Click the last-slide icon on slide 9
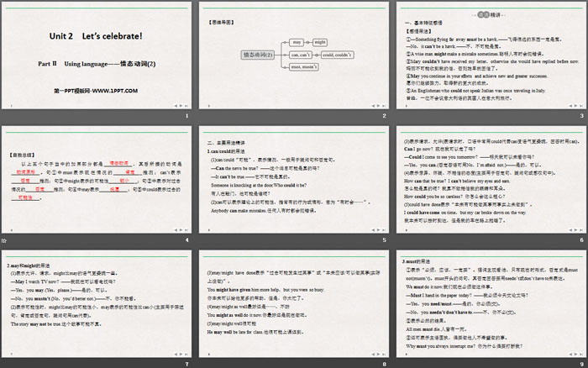 click(581, 354)
